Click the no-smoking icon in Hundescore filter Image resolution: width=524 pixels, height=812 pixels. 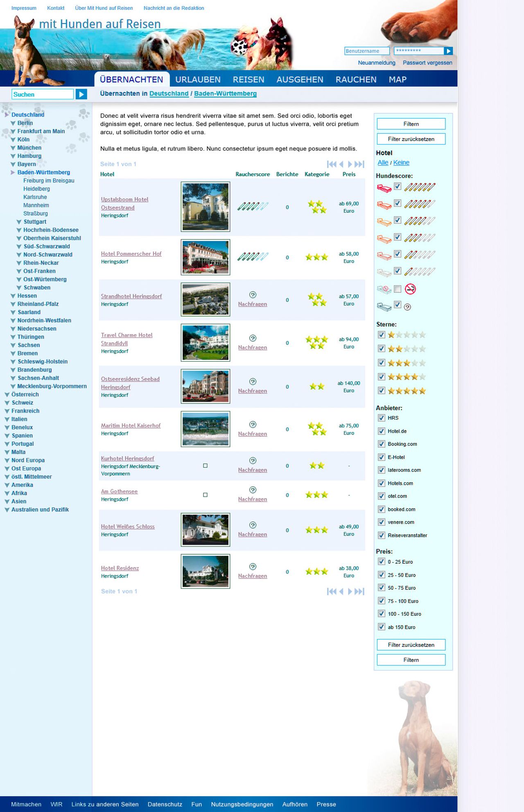click(x=410, y=289)
